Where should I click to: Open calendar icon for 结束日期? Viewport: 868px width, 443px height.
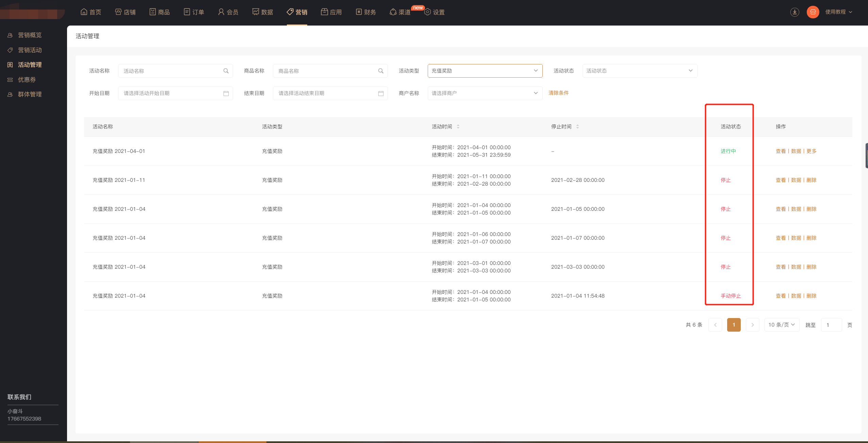[x=381, y=93]
